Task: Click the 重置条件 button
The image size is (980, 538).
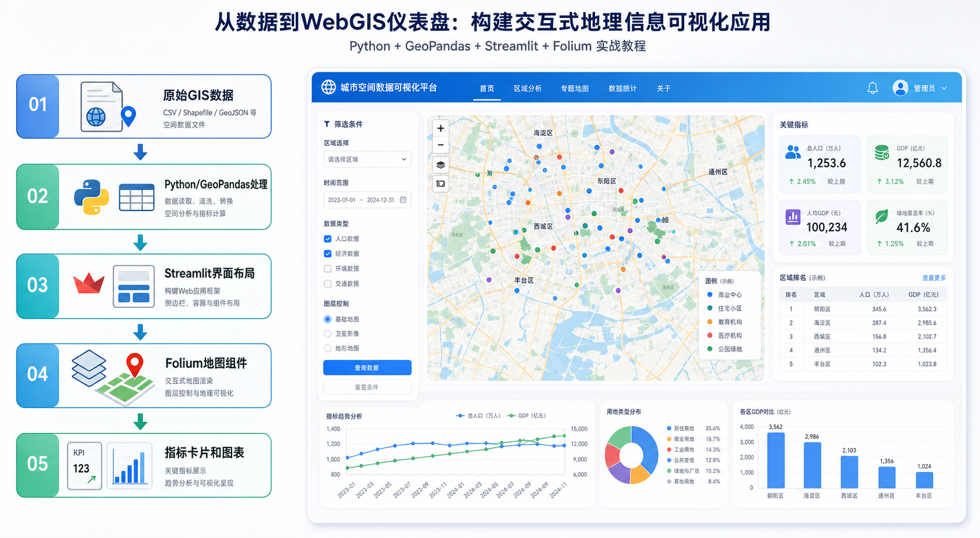Action: pyautogui.click(x=367, y=387)
